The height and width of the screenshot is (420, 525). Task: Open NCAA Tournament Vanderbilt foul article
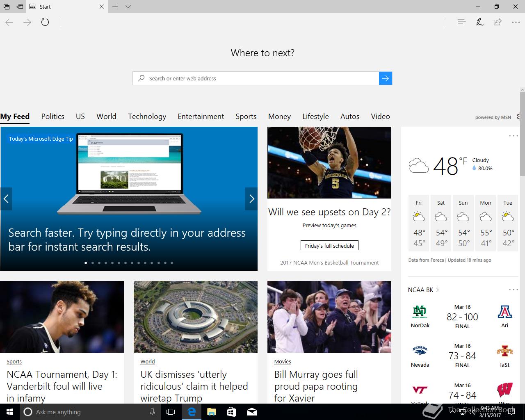pos(62,386)
